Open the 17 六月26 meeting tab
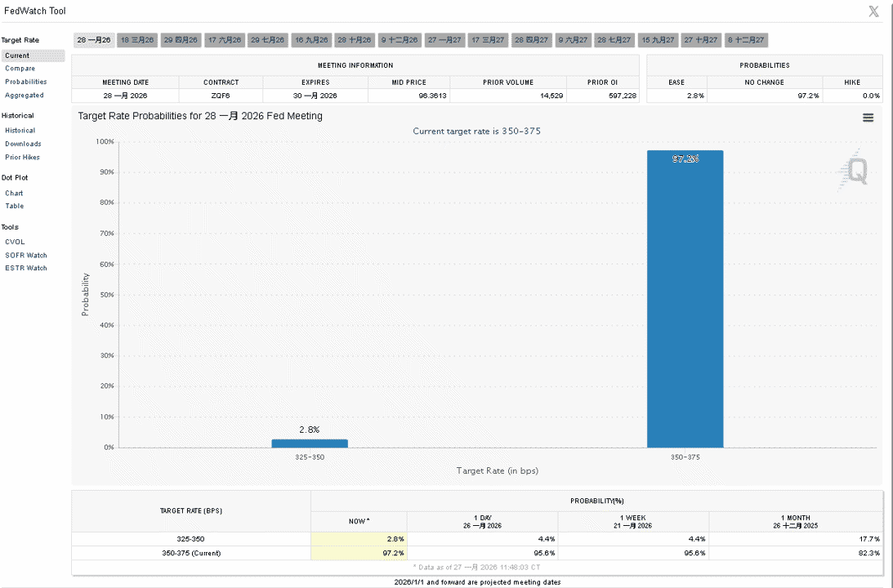 (225, 40)
